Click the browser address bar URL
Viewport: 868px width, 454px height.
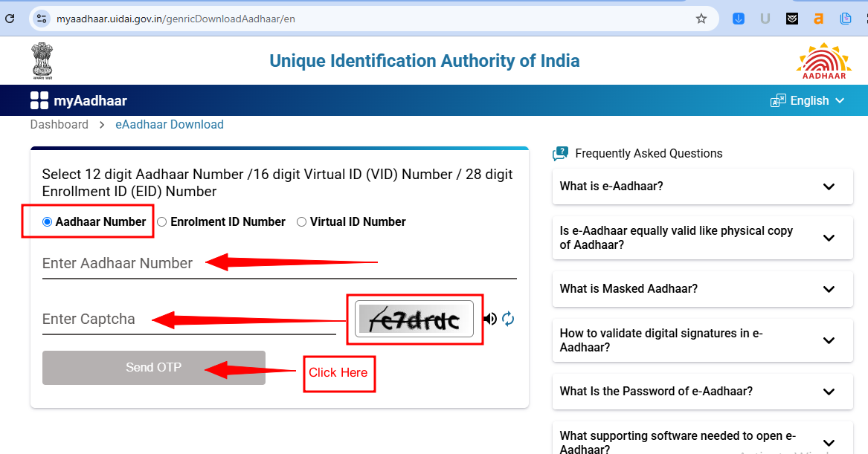tap(176, 19)
